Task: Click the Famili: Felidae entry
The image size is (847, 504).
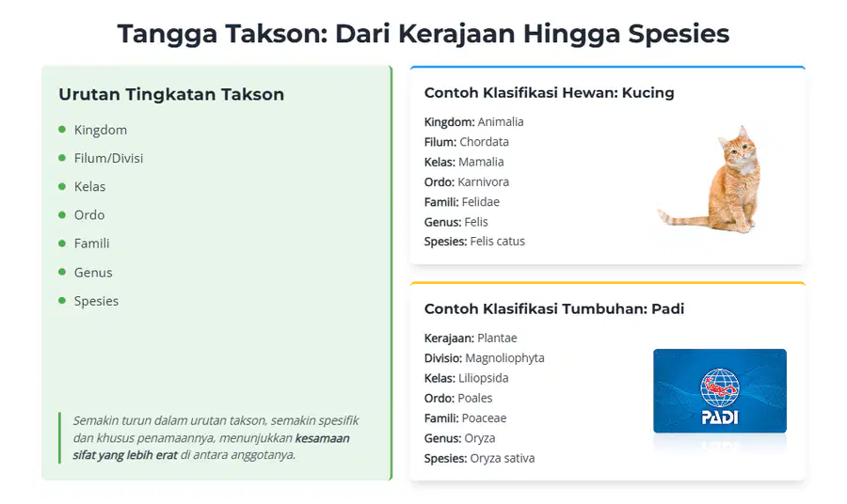Action: point(462,202)
